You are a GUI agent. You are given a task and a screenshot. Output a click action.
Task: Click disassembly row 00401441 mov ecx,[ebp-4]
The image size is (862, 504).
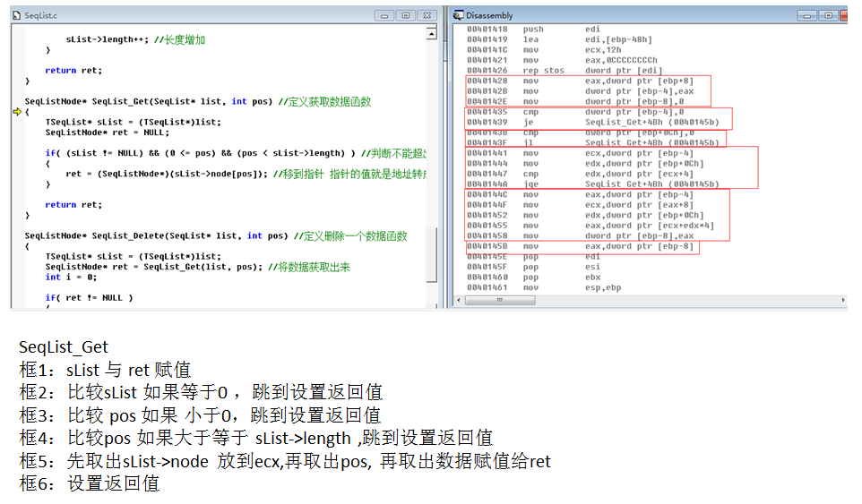pos(581,153)
